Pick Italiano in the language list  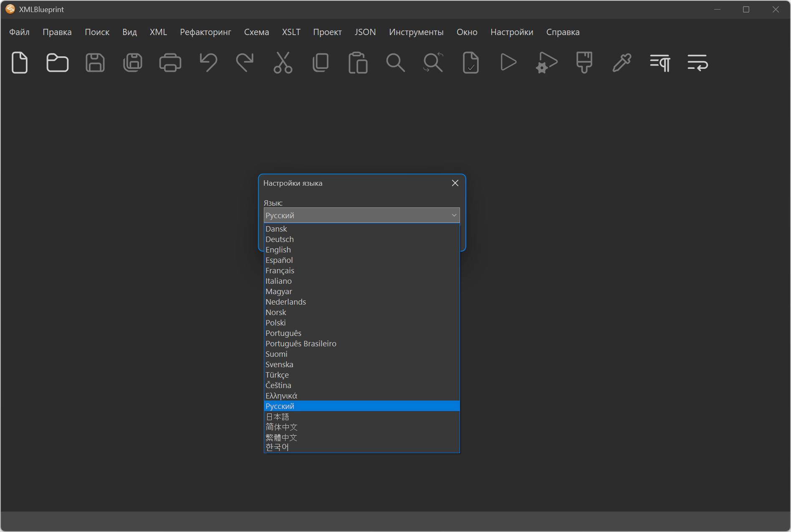(361, 281)
